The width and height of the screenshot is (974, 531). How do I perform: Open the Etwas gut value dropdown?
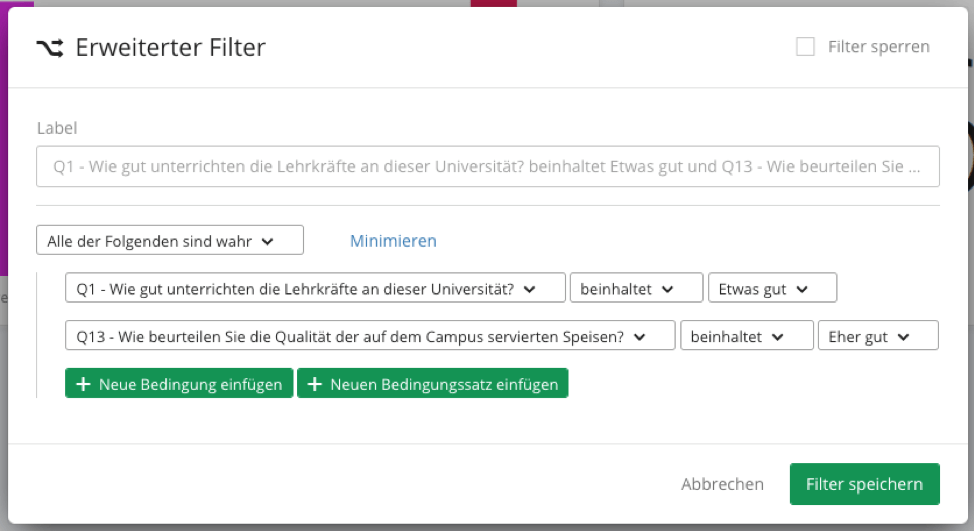(772, 288)
